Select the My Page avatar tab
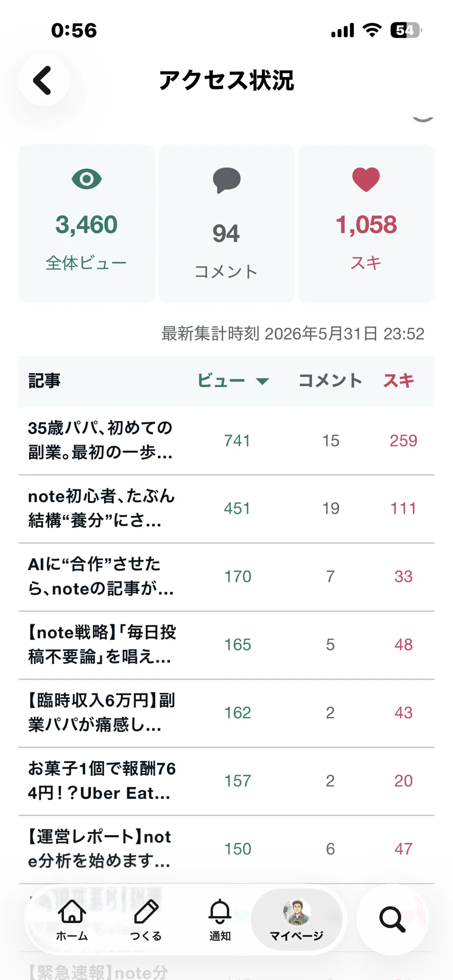 tap(297, 919)
